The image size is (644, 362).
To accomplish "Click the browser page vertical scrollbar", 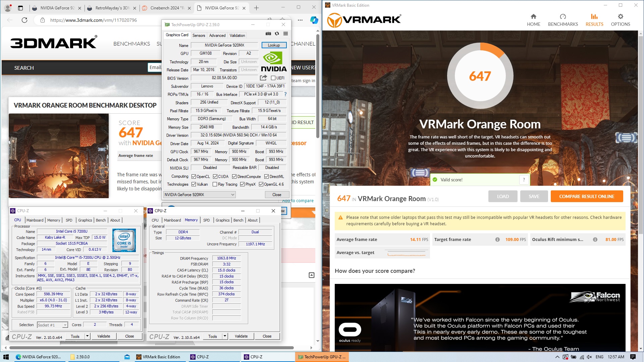I will 318,85.
